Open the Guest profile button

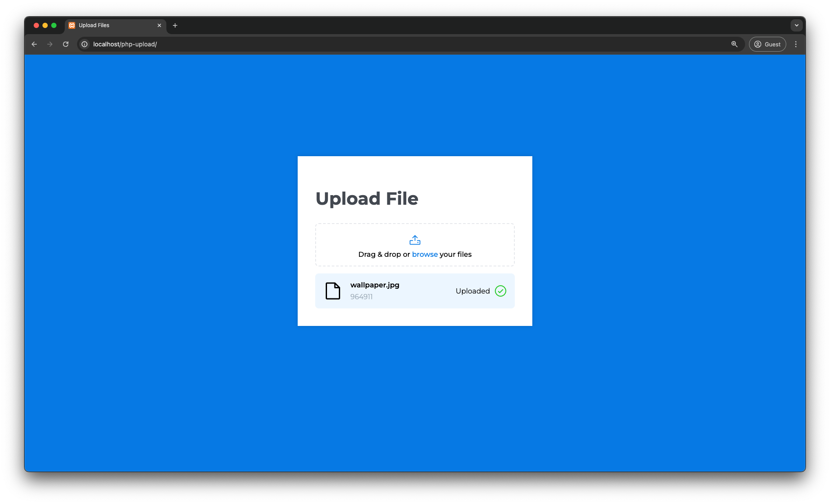coord(767,44)
